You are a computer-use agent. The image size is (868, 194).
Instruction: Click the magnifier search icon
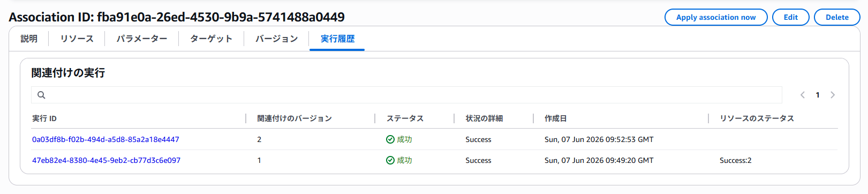point(41,95)
